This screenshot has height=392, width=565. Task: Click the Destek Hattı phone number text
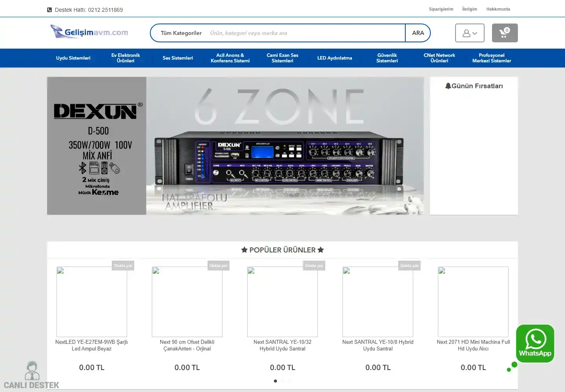(89, 10)
